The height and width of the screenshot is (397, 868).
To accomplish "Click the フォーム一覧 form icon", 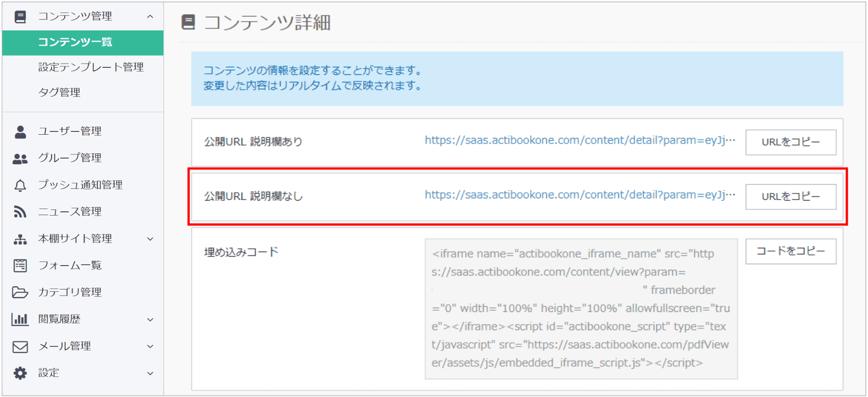I will tap(20, 266).
